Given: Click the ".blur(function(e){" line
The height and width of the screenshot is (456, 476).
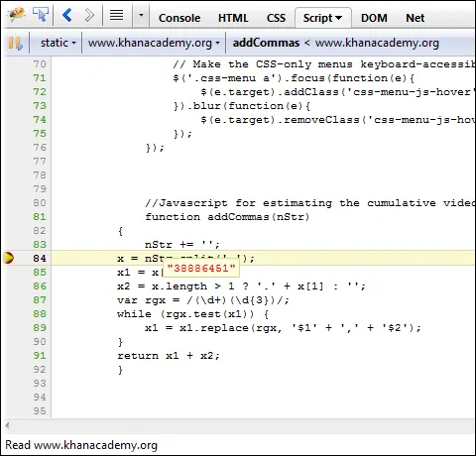Looking at the screenshot, I should pyautogui.click(x=242, y=106).
